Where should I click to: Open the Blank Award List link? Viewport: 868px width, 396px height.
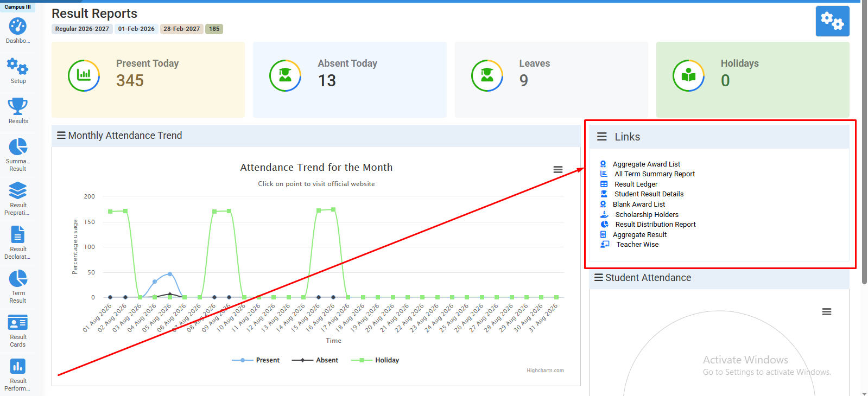638,205
